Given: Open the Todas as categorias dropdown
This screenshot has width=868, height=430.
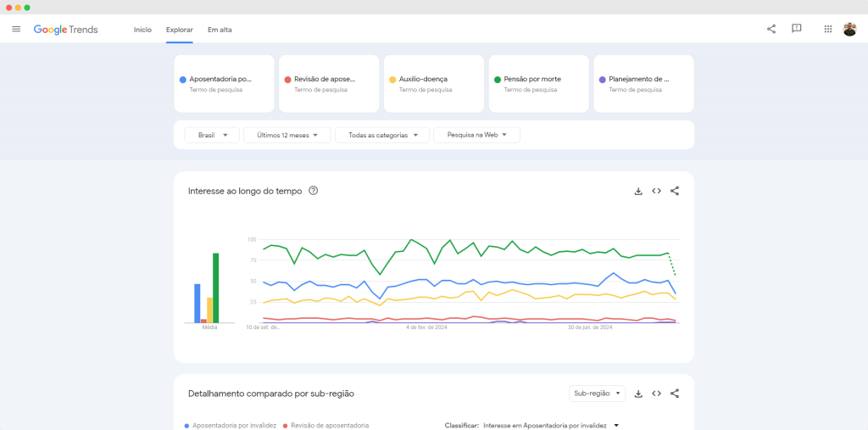Looking at the screenshot, I should click(x=382, y=135).
